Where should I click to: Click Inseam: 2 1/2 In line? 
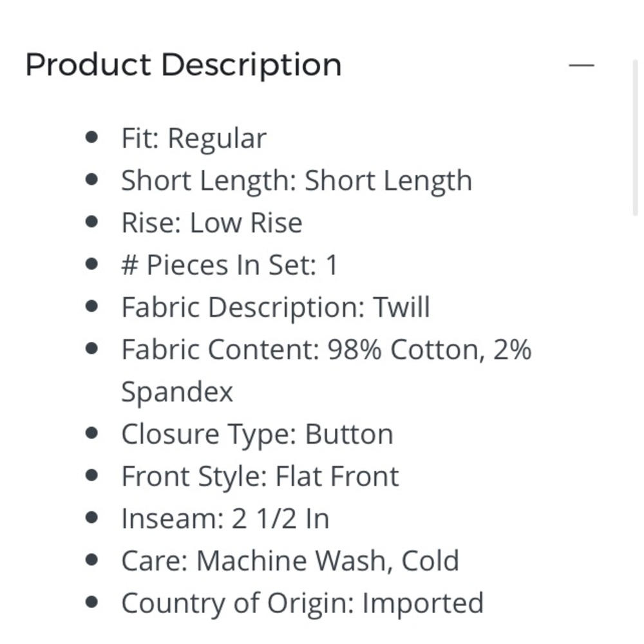[225, 518]
